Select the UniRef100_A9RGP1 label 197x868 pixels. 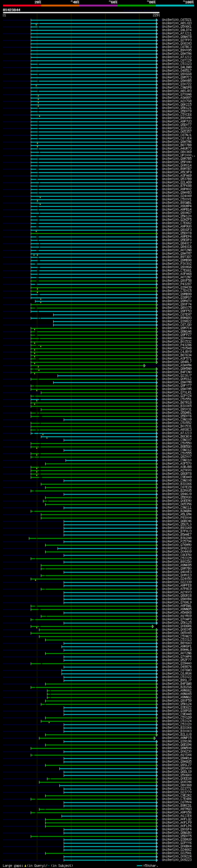[176, 646]
